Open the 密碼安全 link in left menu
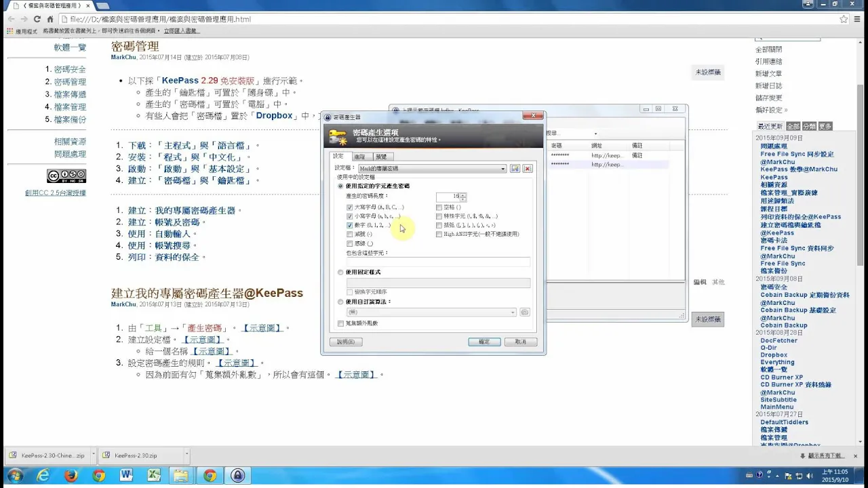 click(x=70, y=69)
